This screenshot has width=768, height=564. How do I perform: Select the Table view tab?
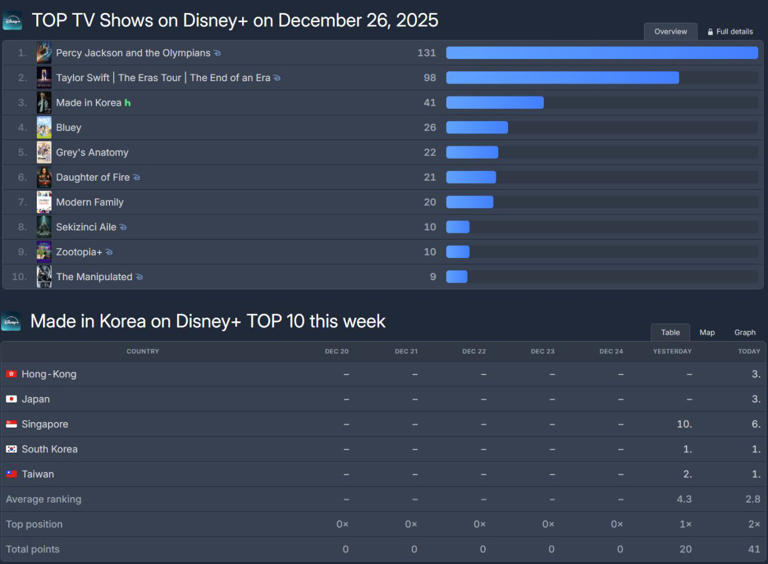coord(670,333)
